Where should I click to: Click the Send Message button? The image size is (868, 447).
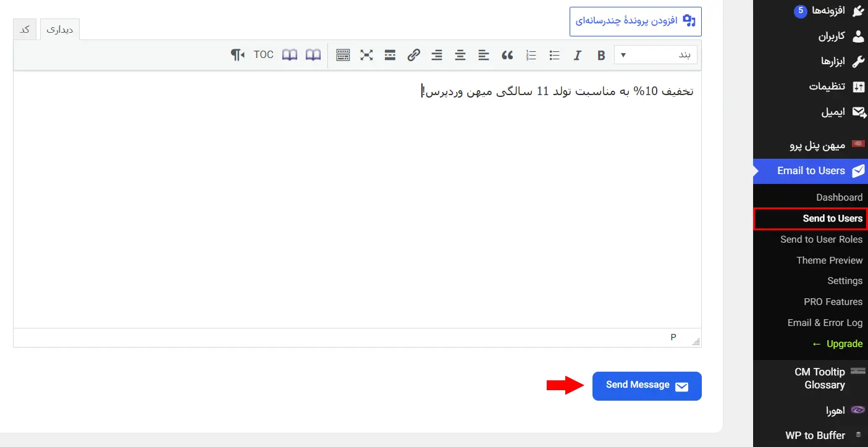(647, 386)
